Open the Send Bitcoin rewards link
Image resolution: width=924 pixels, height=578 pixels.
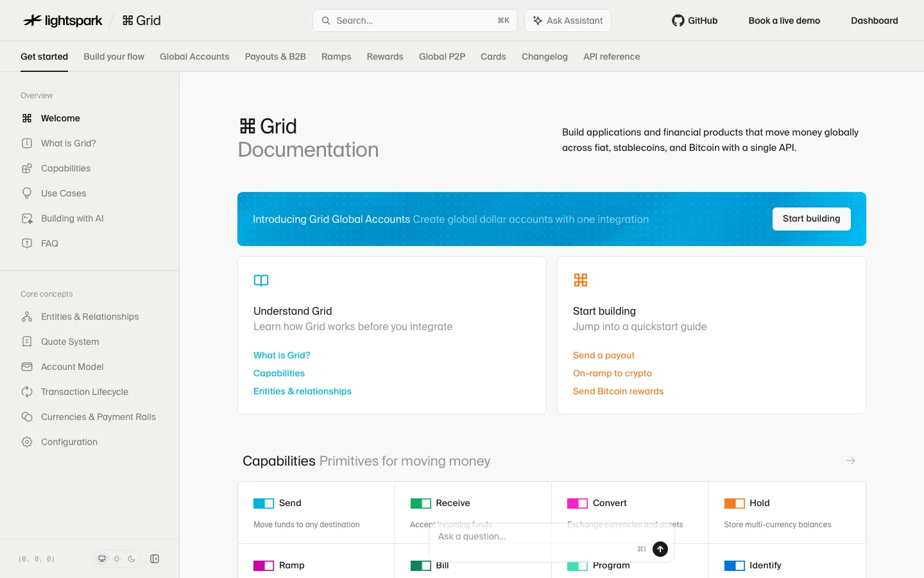pyautogui.click(x=618, y=391)
